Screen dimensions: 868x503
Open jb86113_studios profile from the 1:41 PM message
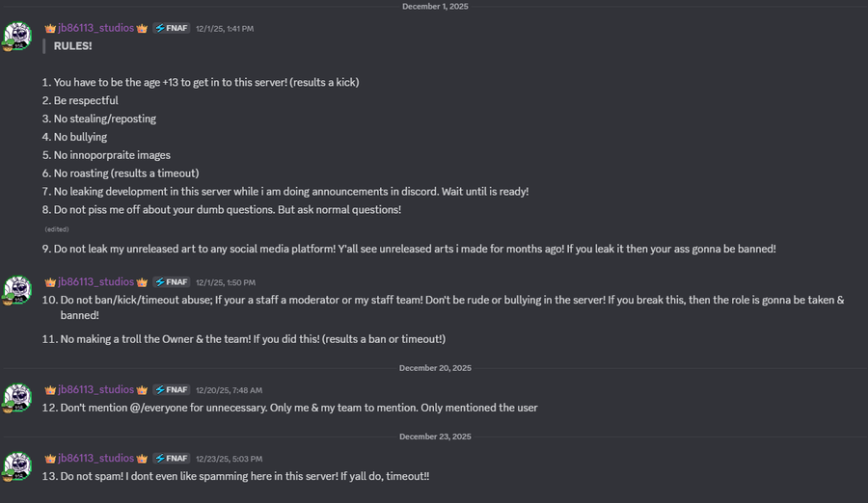[x=95, y=29]
